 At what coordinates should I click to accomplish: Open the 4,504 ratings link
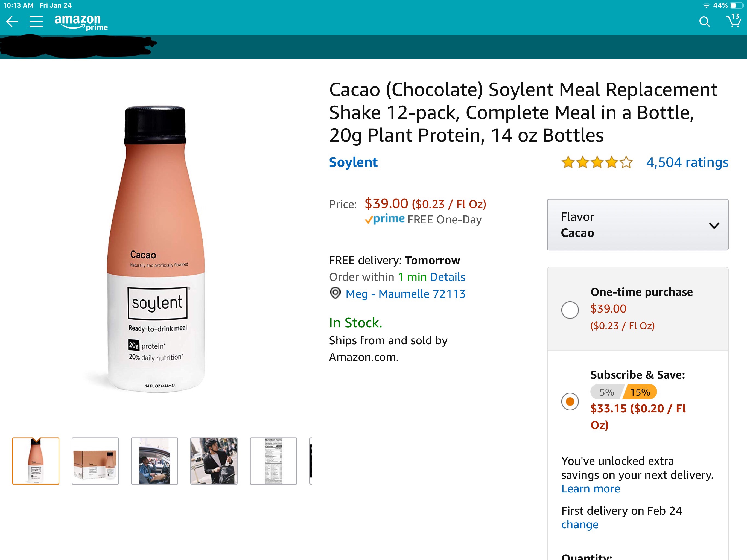click(x=687, y=162)
